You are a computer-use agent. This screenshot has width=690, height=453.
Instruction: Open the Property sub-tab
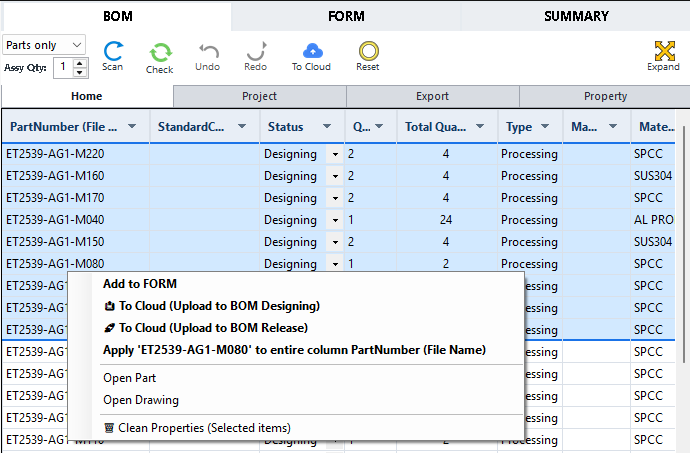point(605,96)
